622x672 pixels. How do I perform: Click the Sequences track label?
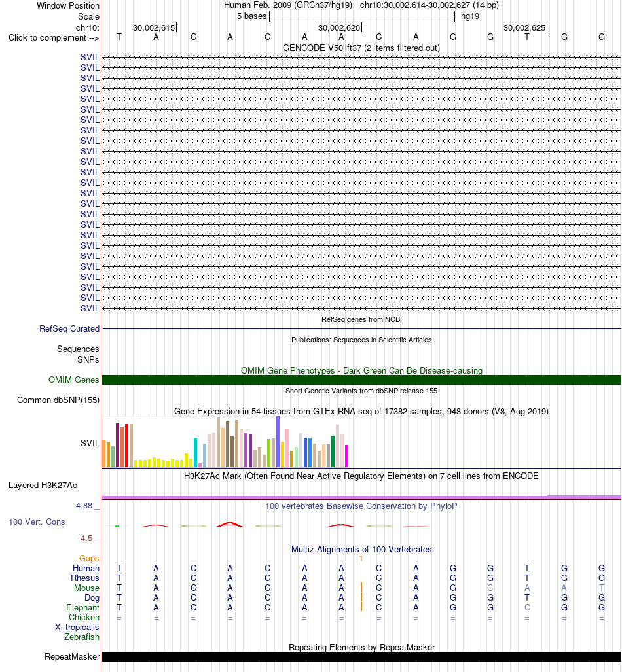[78, 349]
